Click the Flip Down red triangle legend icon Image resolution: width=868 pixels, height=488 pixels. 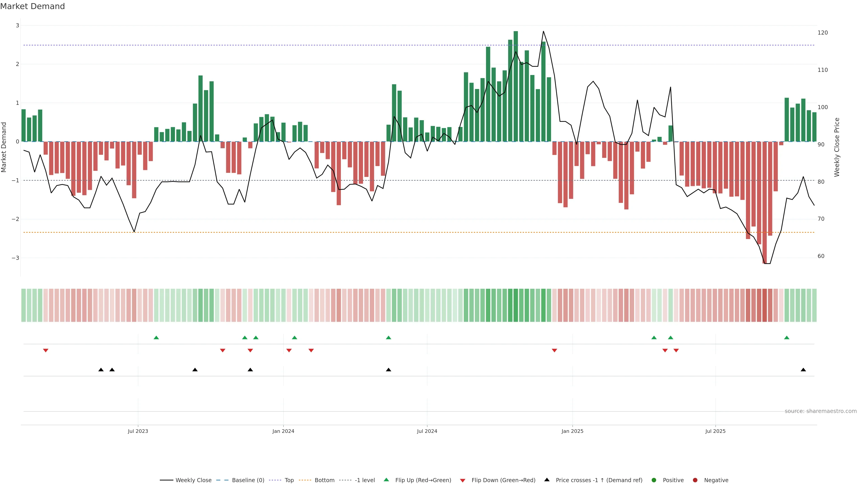pyautogui.click(x=463, y=480)
